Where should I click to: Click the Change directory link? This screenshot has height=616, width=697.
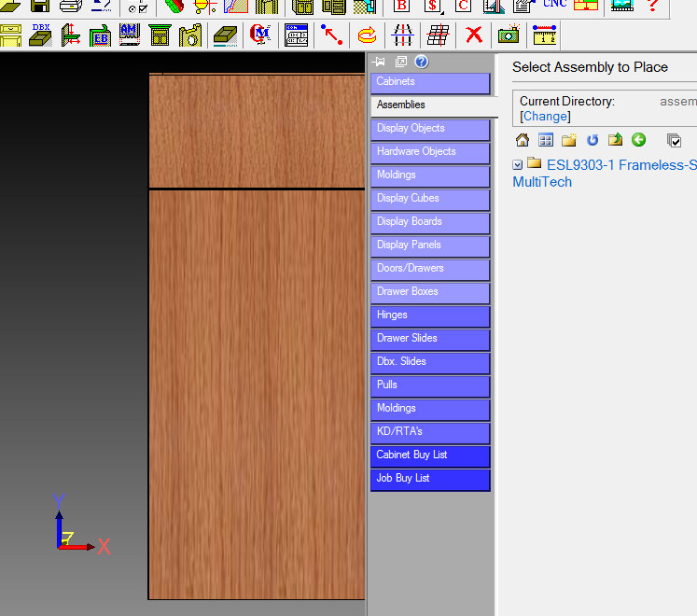tap(545, 117)
